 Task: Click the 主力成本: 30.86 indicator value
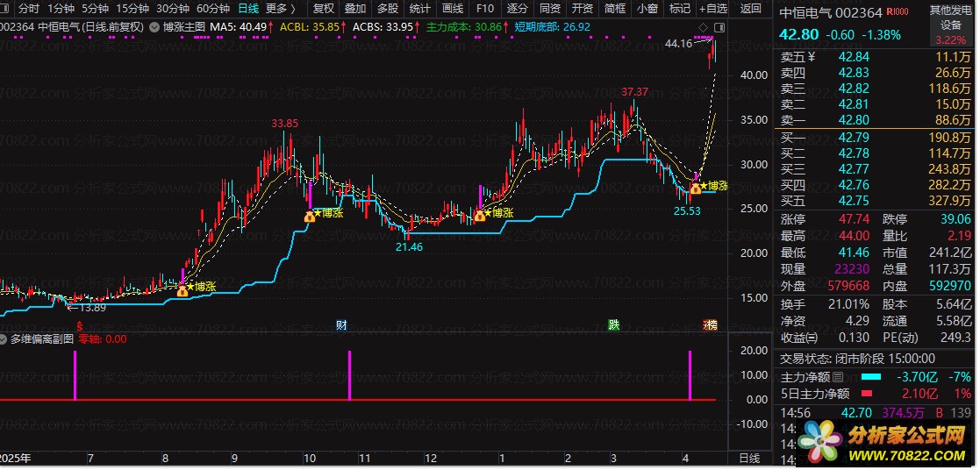pos(468,27)
